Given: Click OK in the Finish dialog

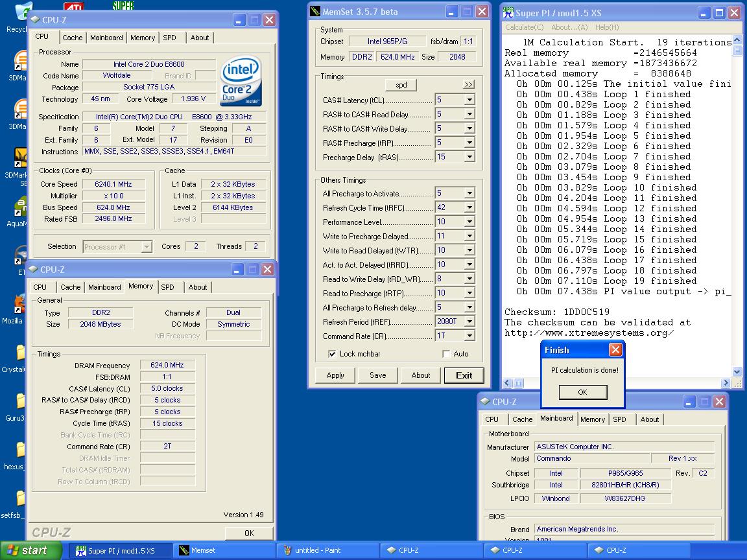Looking at the screenshot, I should coord(583,392).
